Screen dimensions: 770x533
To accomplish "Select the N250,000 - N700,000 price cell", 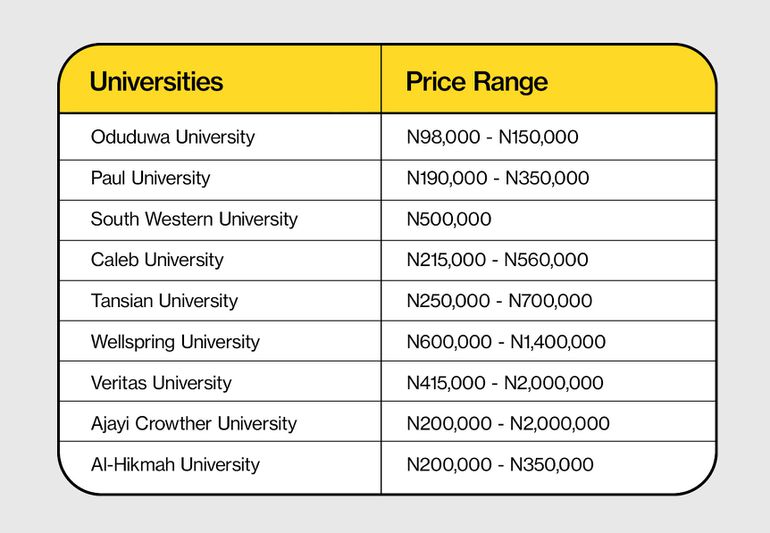I will pyautogui.click(x=499, y=301).
